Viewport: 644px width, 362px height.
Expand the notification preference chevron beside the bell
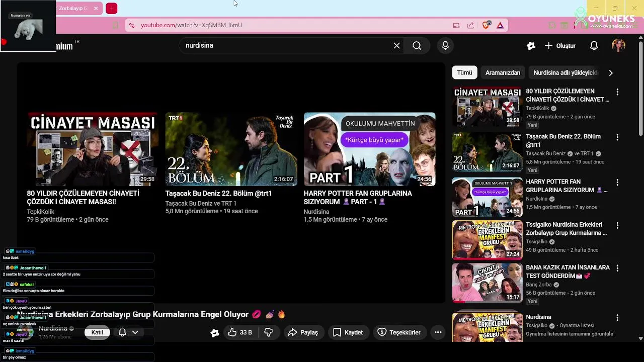click(135, 332)
